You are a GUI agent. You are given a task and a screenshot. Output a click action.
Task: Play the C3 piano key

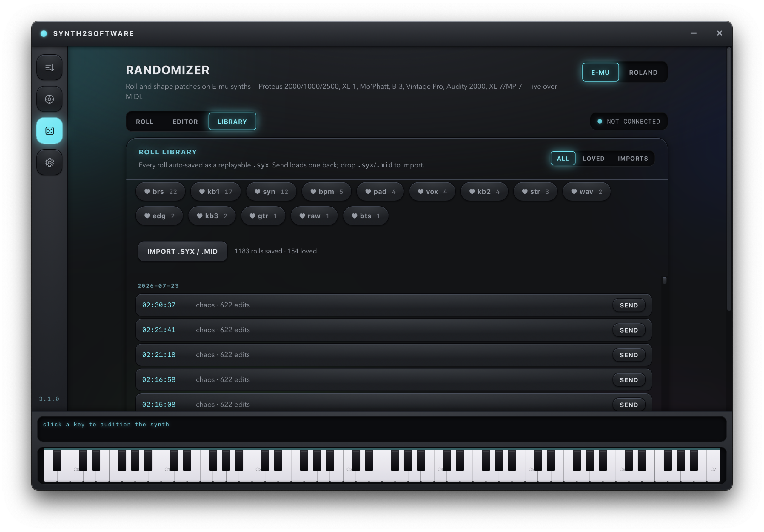click(x=349, y=466)
